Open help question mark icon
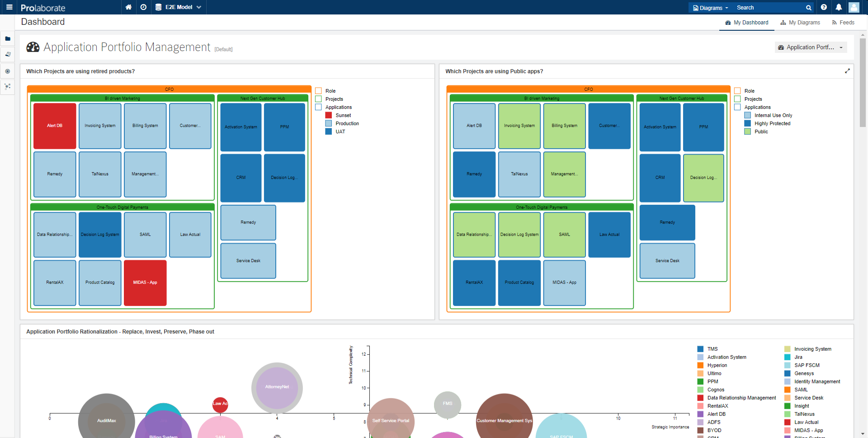868x438 pixels. coord(824,7)
